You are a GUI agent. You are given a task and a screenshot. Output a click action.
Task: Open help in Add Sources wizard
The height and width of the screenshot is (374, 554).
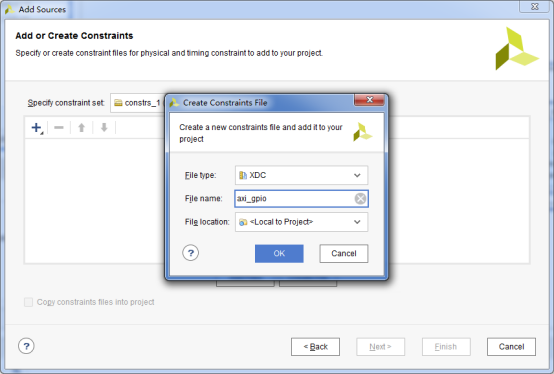(x=26, y=346)
